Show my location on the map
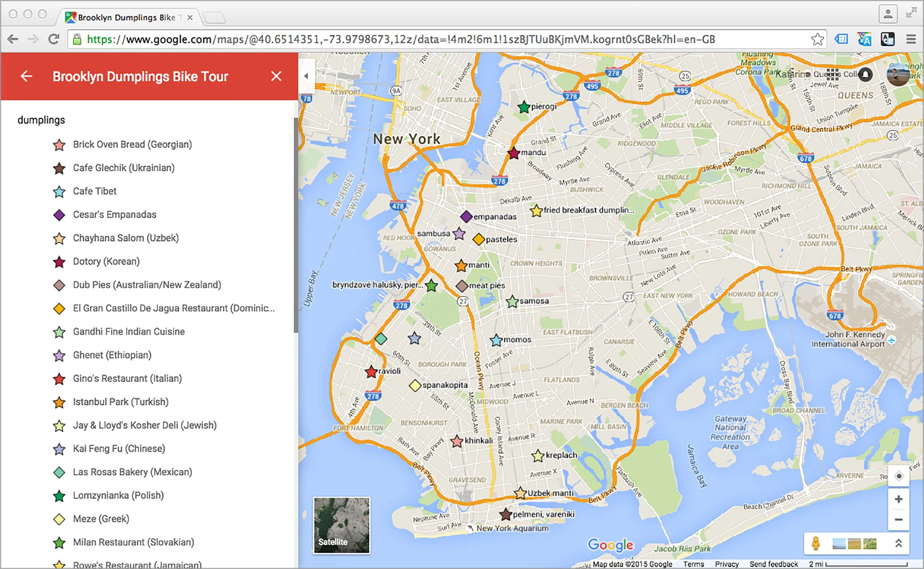The height and width of the screenshot is (569, 924). point(899,476)
